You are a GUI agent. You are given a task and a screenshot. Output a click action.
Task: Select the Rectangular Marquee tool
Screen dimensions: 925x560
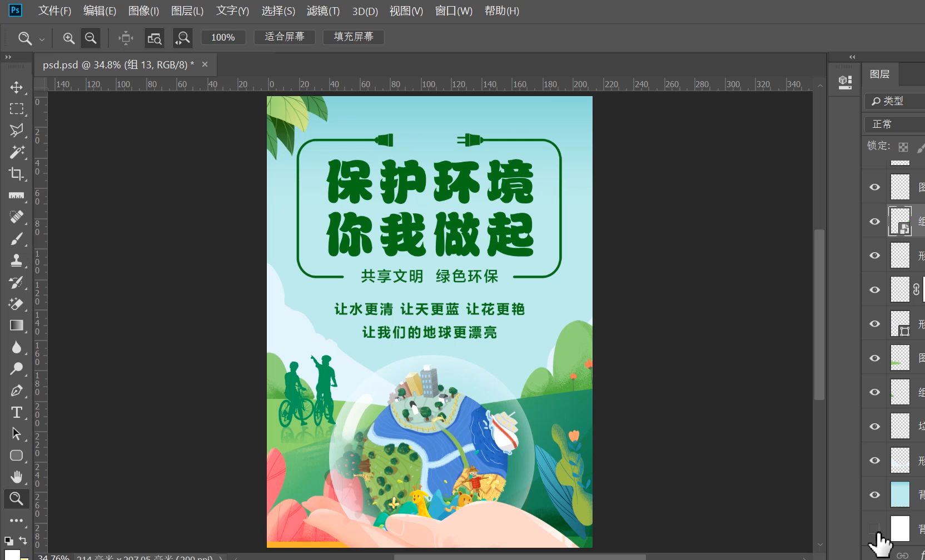point(17,109)
